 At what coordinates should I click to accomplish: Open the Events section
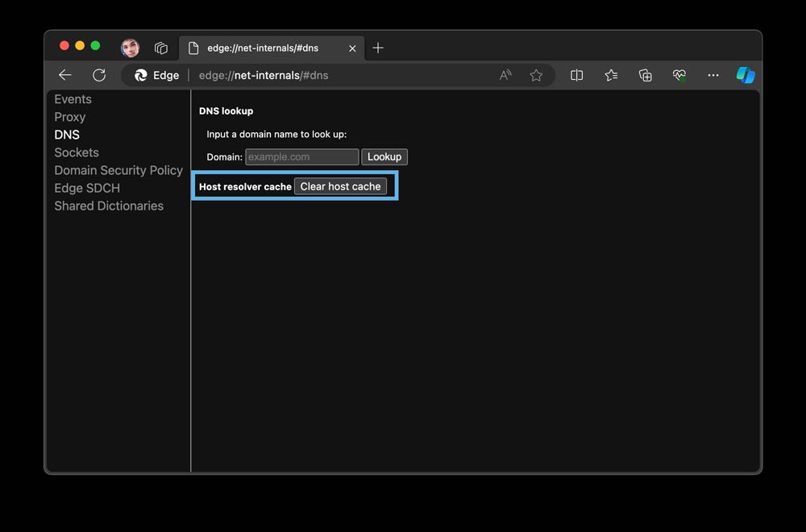tap(73, 99)
